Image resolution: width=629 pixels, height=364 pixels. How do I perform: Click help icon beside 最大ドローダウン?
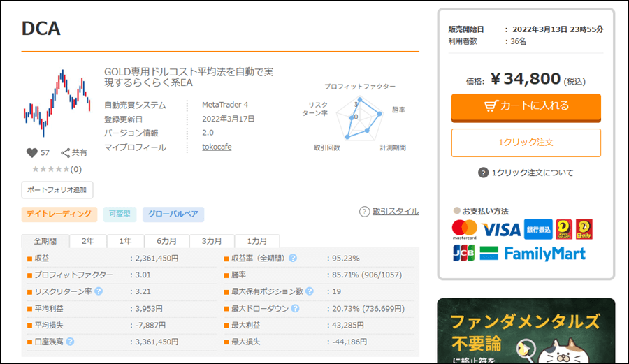click(296, 308)
